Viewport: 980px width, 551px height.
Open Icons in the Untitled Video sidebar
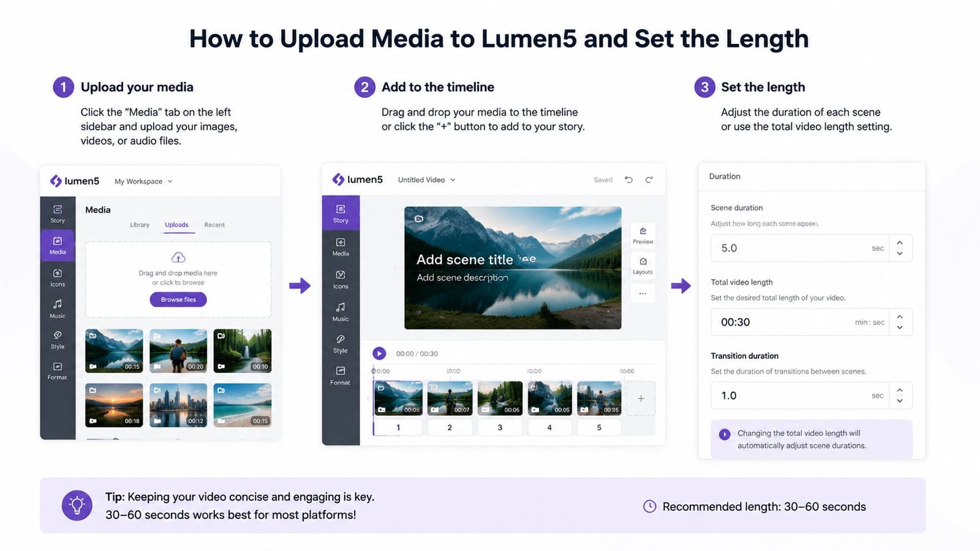(341, 279)
